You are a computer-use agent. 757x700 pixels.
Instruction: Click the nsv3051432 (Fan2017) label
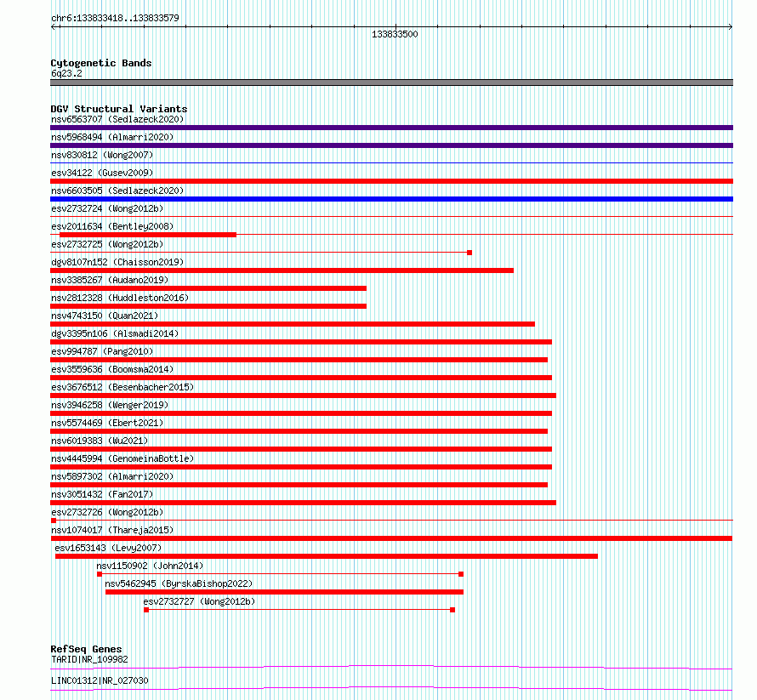[102, 494]
